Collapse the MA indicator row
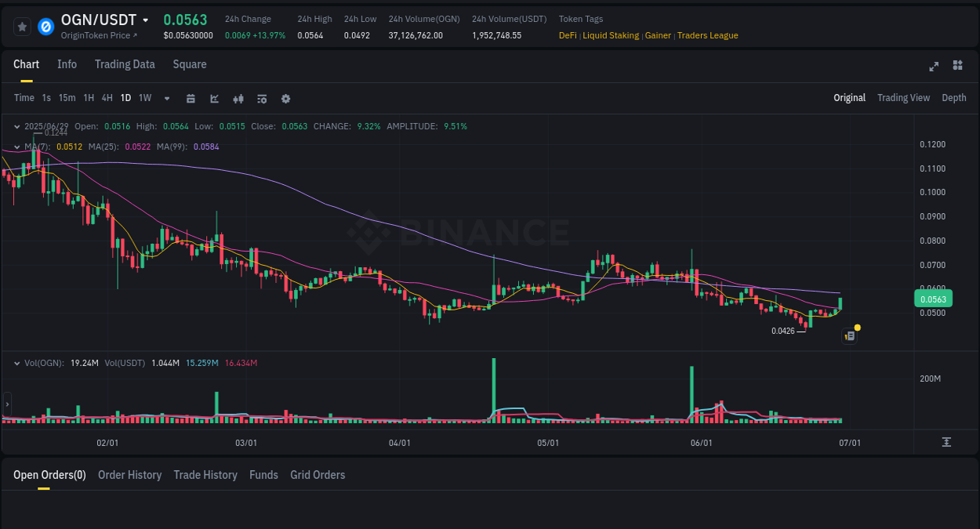This screenshot has width=980, height=529. click(x=17, y=147)
